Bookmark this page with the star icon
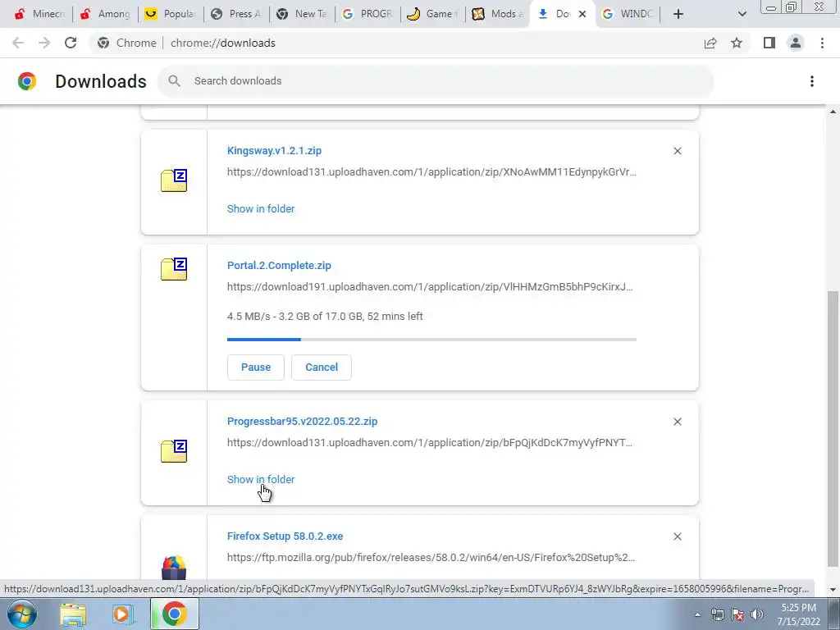840x630 pixels. tap(737, 43)
